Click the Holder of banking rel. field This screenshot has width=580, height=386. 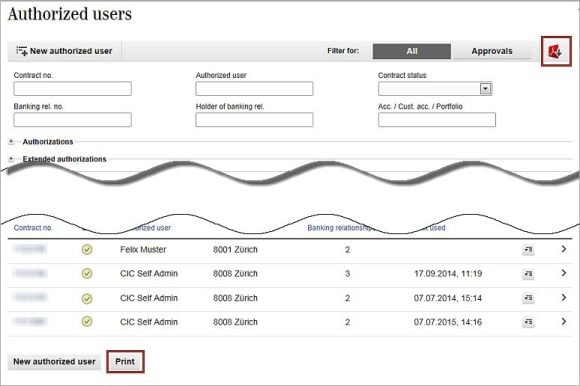254,120
